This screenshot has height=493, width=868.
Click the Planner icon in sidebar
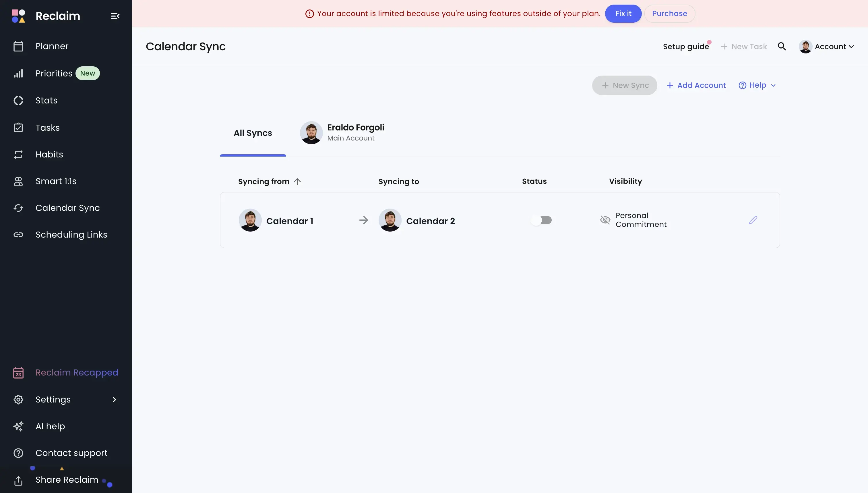(17, 46)
